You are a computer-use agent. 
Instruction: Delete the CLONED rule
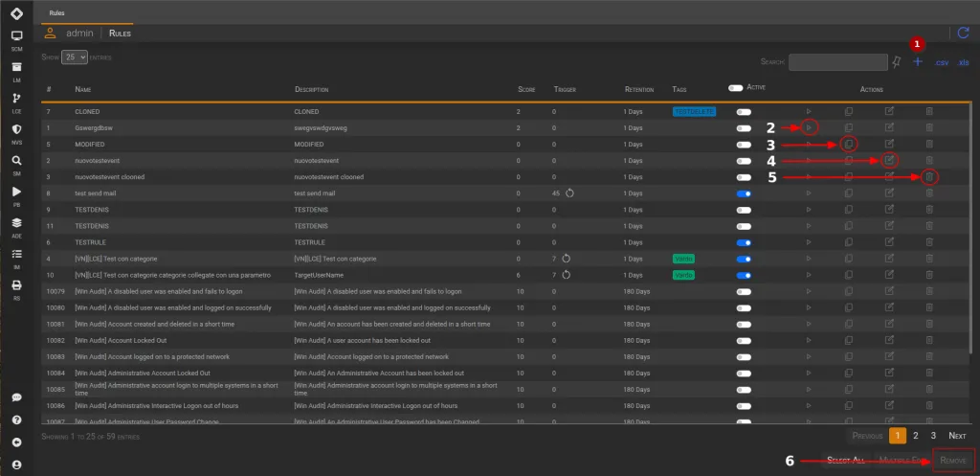click(x=929, y=111)
